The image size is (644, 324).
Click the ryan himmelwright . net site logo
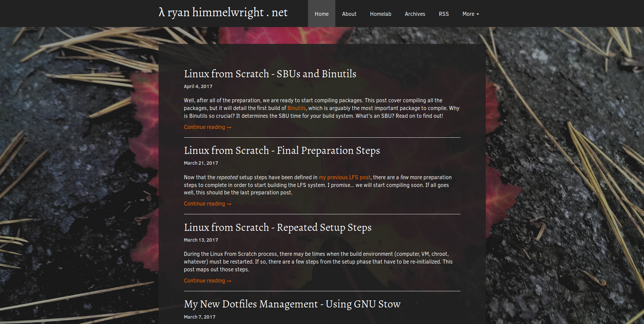coord(223,13)
